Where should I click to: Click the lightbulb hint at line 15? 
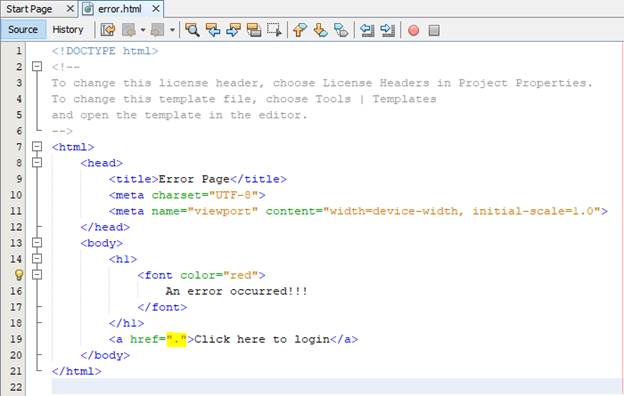[19, 274]
